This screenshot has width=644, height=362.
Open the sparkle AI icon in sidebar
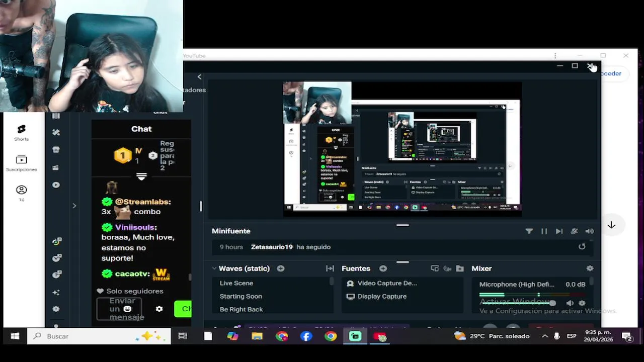click(x=56, y=292)
